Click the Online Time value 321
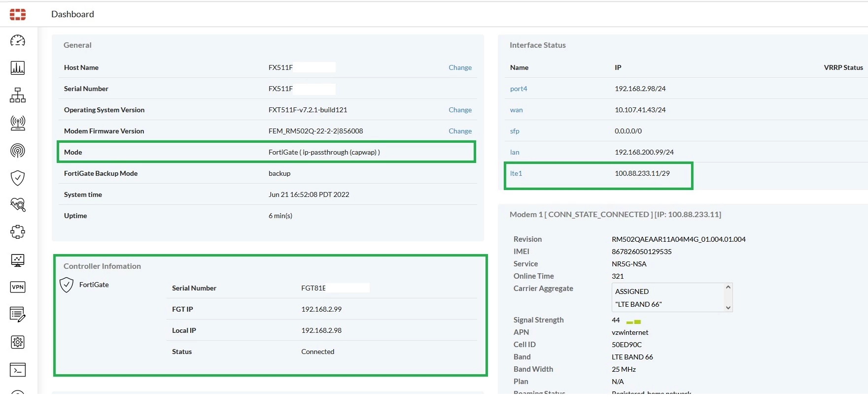868x419 pixels. [x=618, y=276]
